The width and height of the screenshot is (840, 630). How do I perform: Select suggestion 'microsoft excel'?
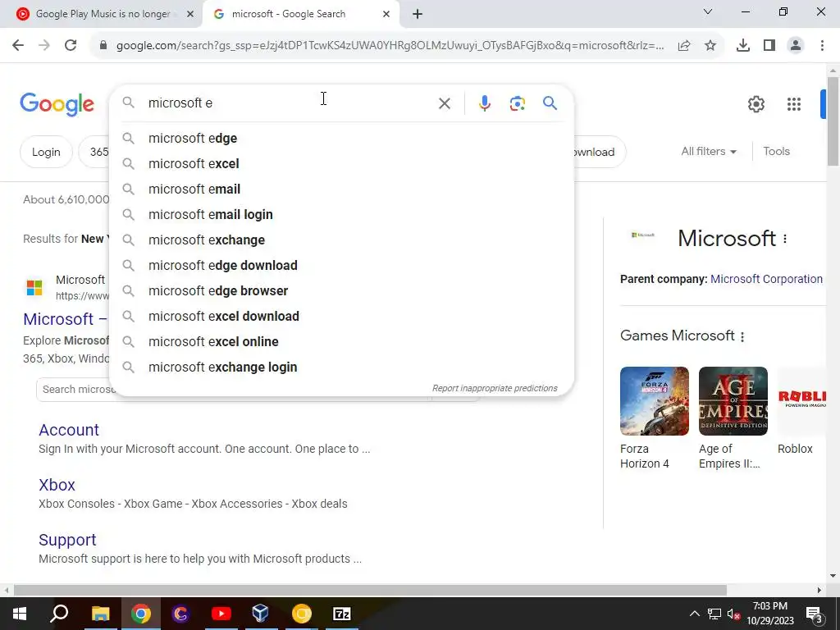click(342, 163)
